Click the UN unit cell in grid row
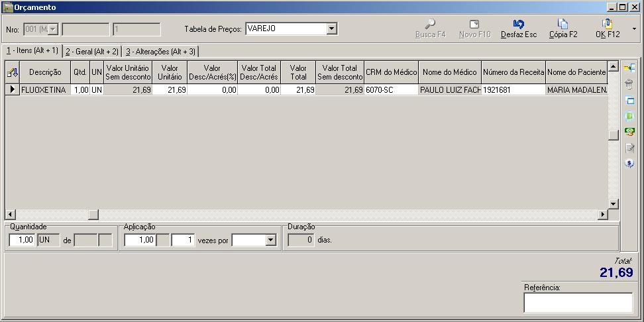The height and width of the screenshot is (322, 644). [x=97, y=89]
